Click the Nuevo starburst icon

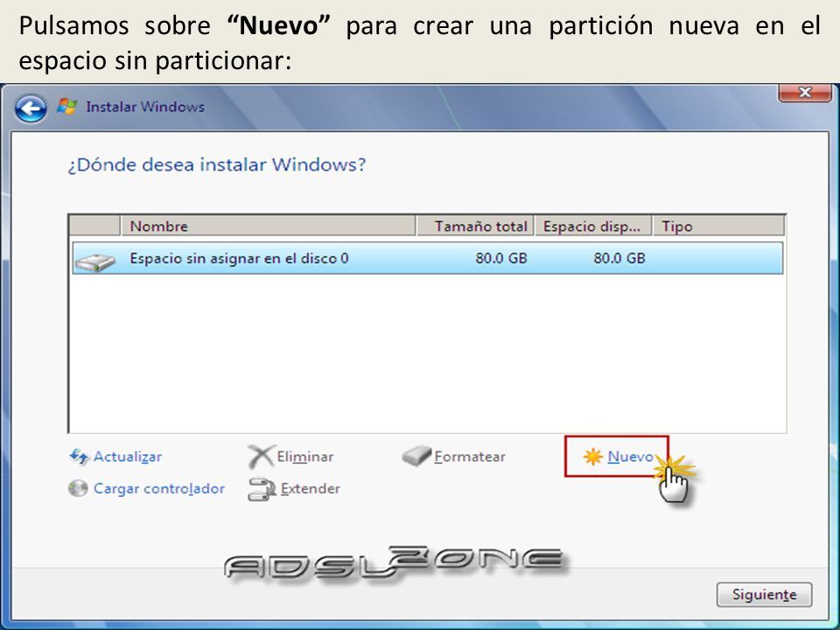(x=593, y=457)
